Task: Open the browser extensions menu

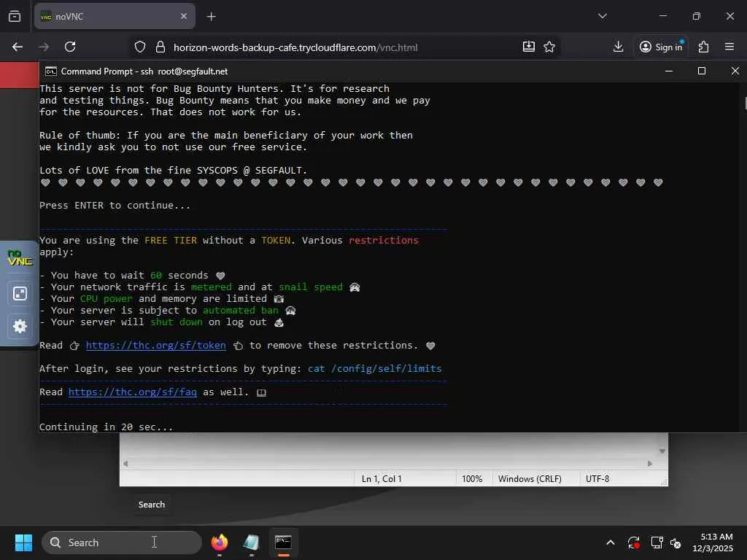Action: [x=704, y=47]
